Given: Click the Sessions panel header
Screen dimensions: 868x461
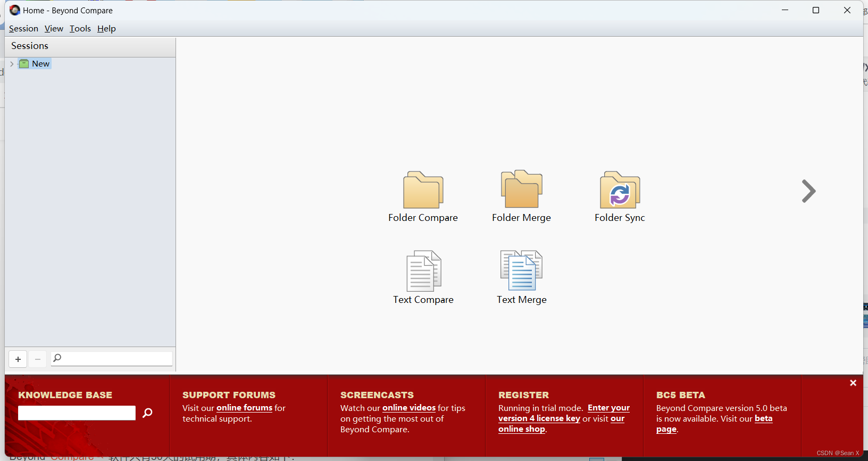Looking at the screenshot, I should pos(90,46).
